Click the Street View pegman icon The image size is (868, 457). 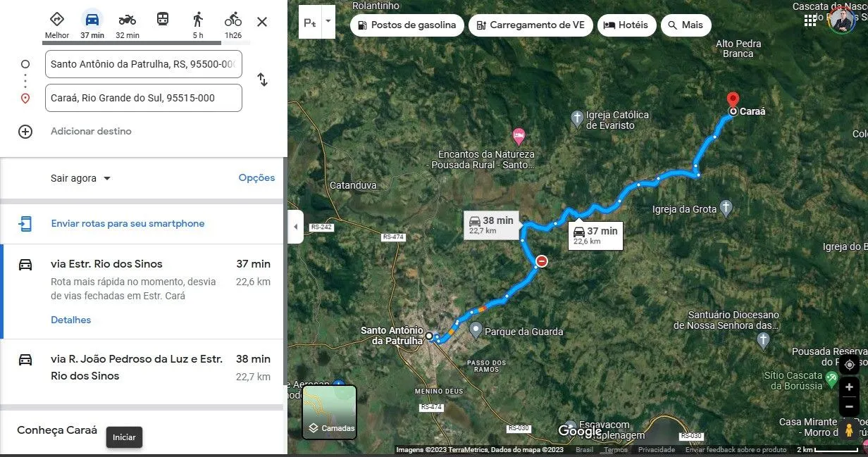(850, 430)
